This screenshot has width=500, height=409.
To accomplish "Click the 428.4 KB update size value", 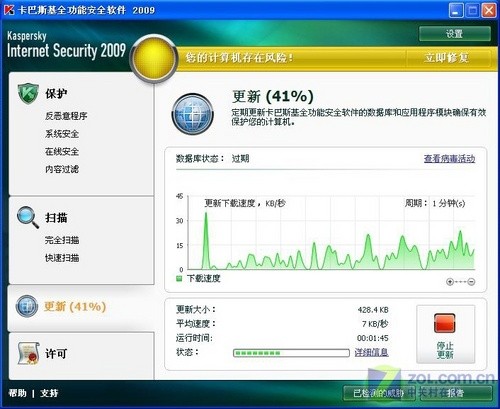I will pyautogui.click(x=373, y=310).
